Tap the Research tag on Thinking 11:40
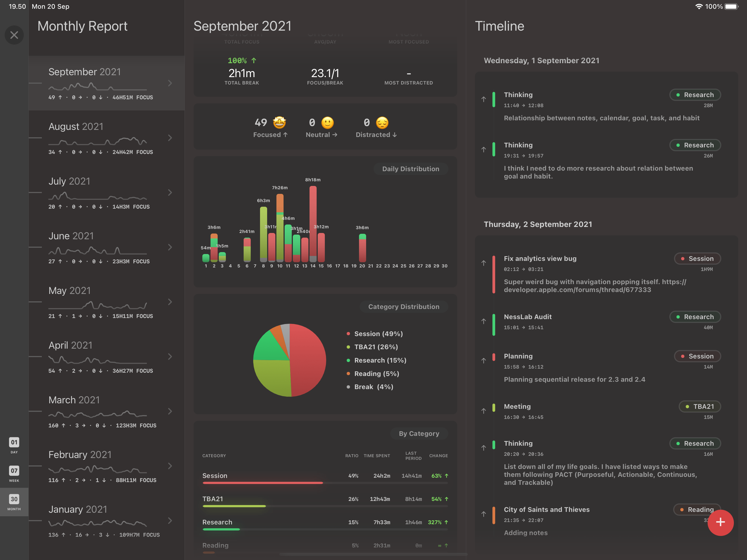The width and height of the screenshot is (747, 560). (695, 95)
